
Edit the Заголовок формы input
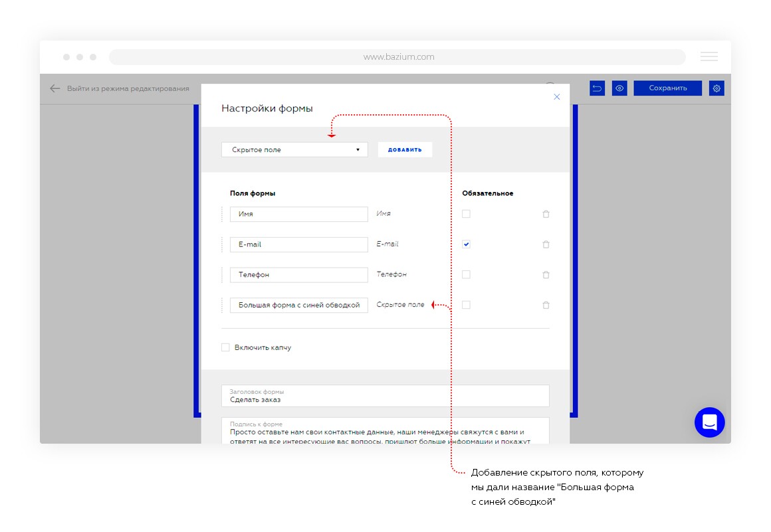click(x=385, y=396)
